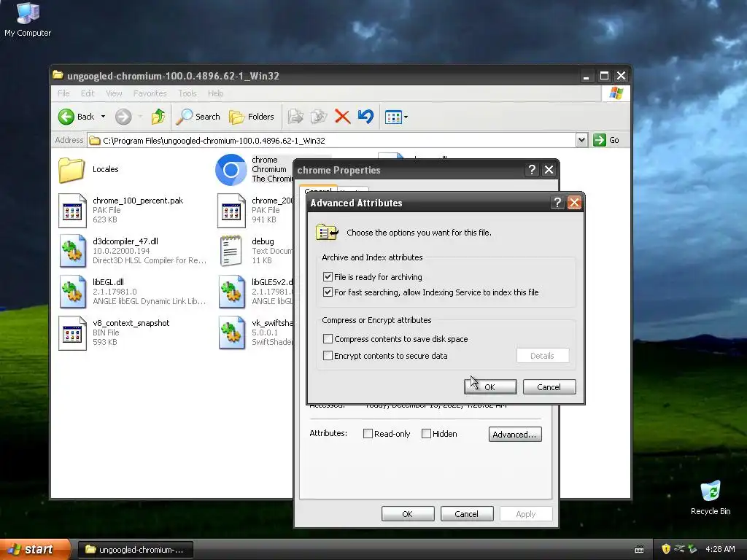This screenshot has height=560, width=747.
Task: Select the chrome Chromium application icon
Action: 231,169
